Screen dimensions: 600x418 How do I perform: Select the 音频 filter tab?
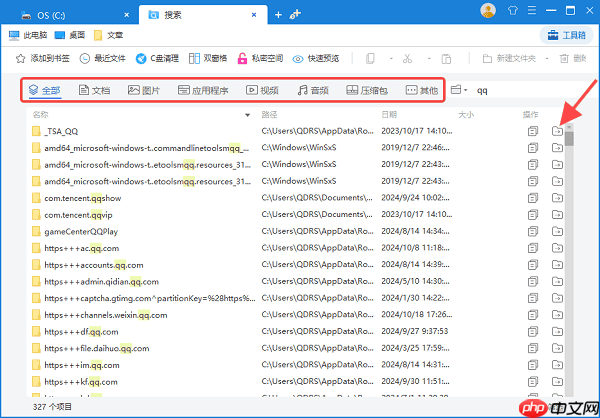[x=313, y=90]
